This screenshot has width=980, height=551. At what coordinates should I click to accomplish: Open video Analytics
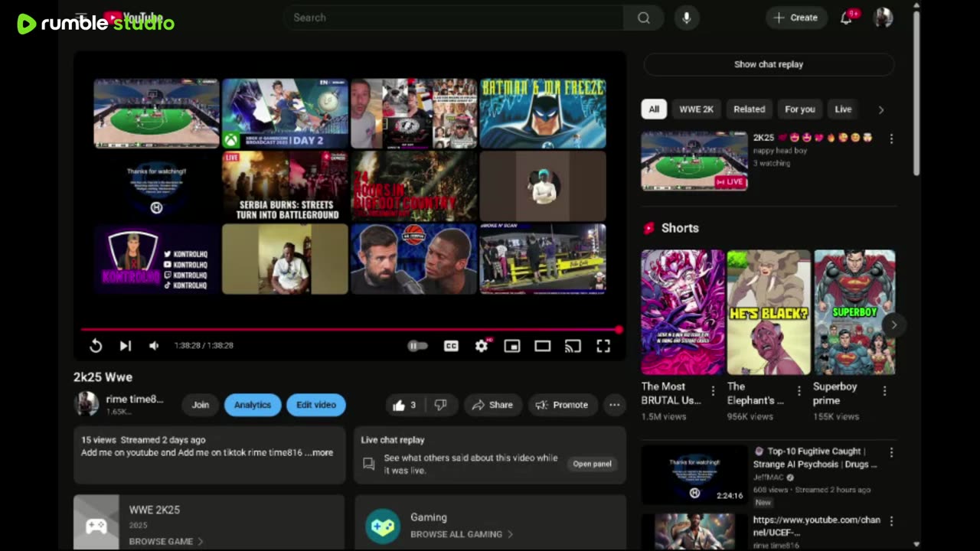pos(253,405)
